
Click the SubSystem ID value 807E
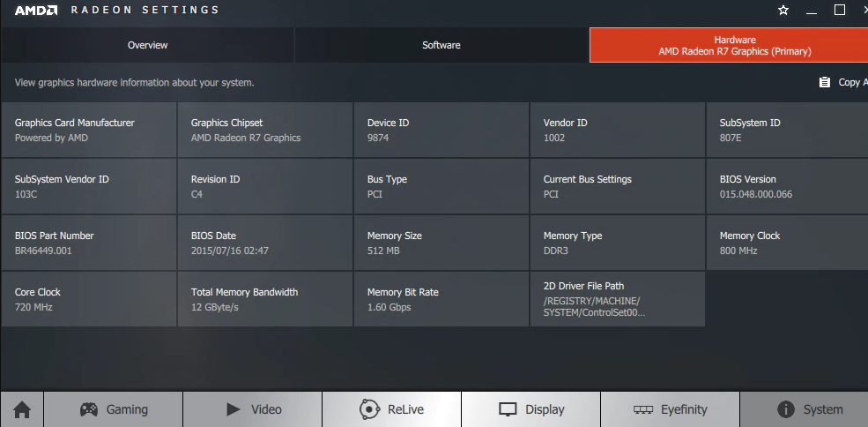pyautogui.click(x=731, y=138)
